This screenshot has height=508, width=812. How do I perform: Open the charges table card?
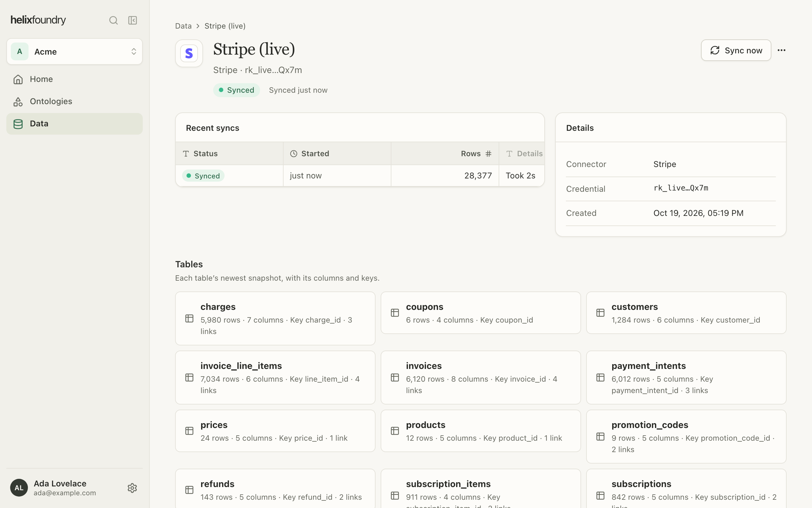275,318
